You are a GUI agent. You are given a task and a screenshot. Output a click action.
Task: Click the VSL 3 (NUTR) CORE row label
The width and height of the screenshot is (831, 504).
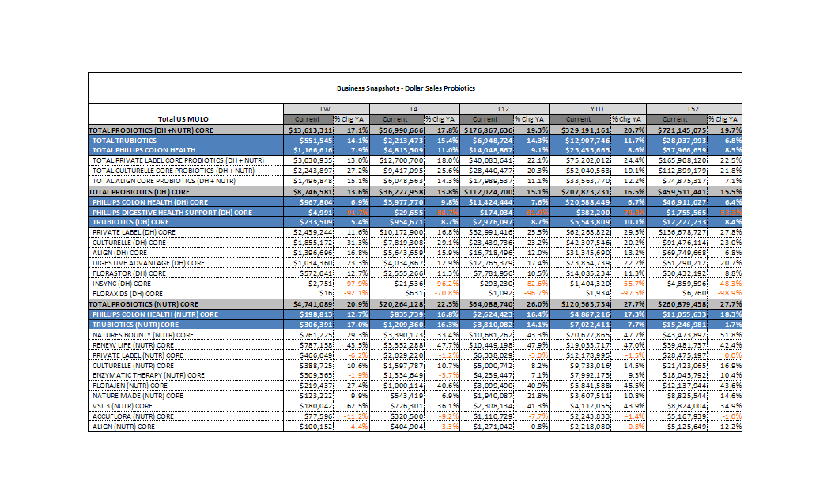(124, 407)
